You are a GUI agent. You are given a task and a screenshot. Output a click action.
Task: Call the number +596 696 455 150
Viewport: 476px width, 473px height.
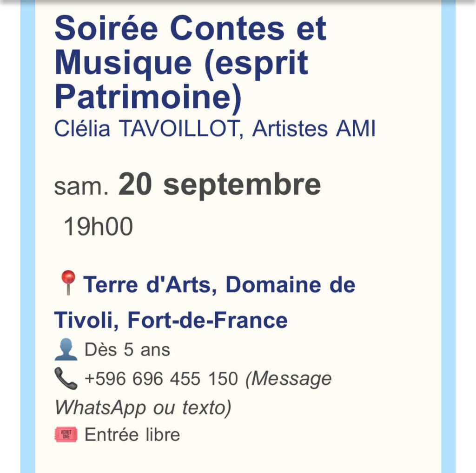pos(161,379)
